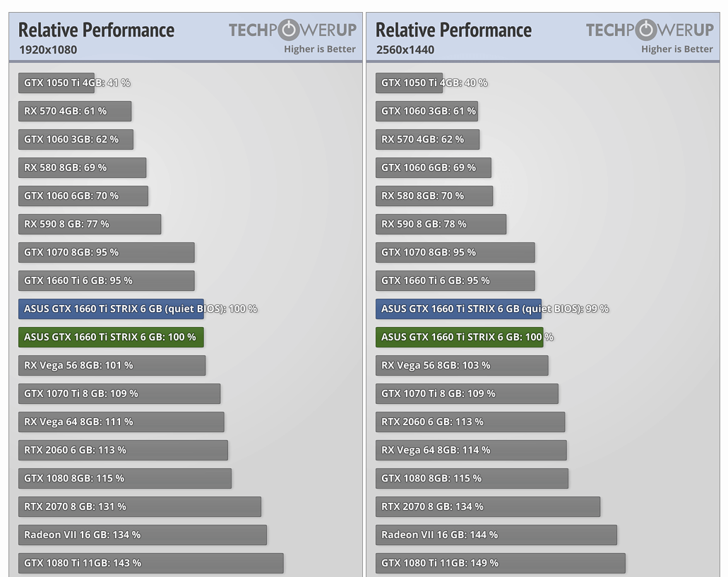
Task: Select the RX 590 8 GB 77 % bar
Action: (90, 224)
